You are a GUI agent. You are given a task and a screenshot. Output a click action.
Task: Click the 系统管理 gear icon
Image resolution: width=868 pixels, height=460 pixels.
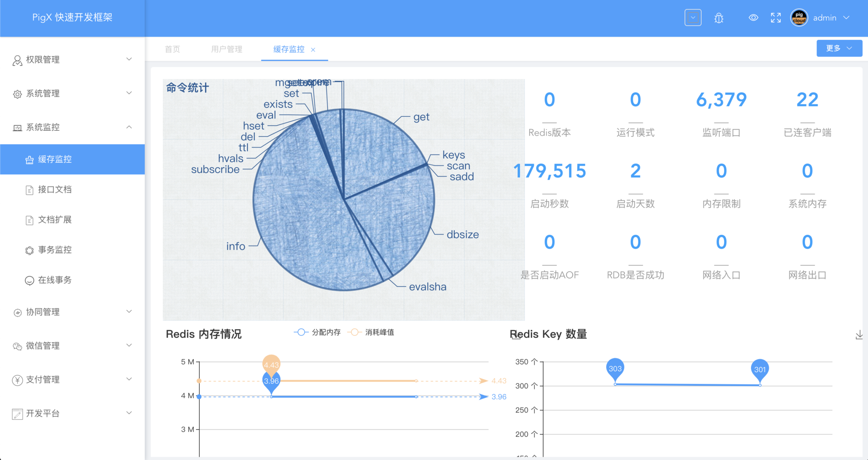17,94
